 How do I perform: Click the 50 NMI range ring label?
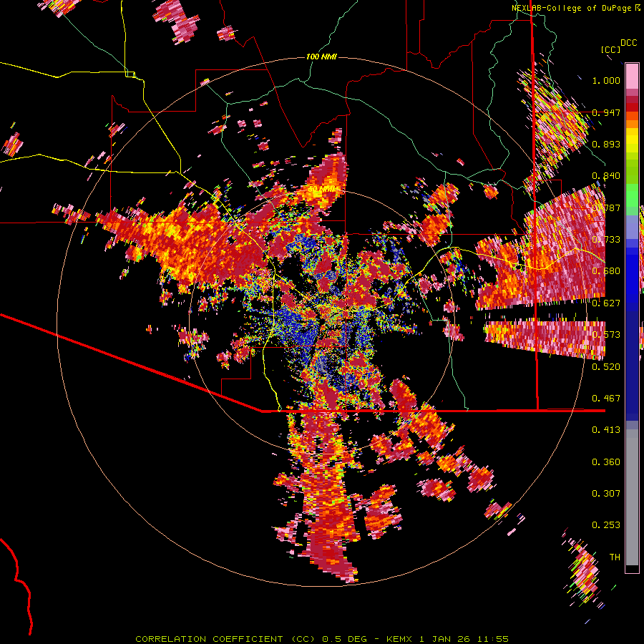click(x=323, y=190)
